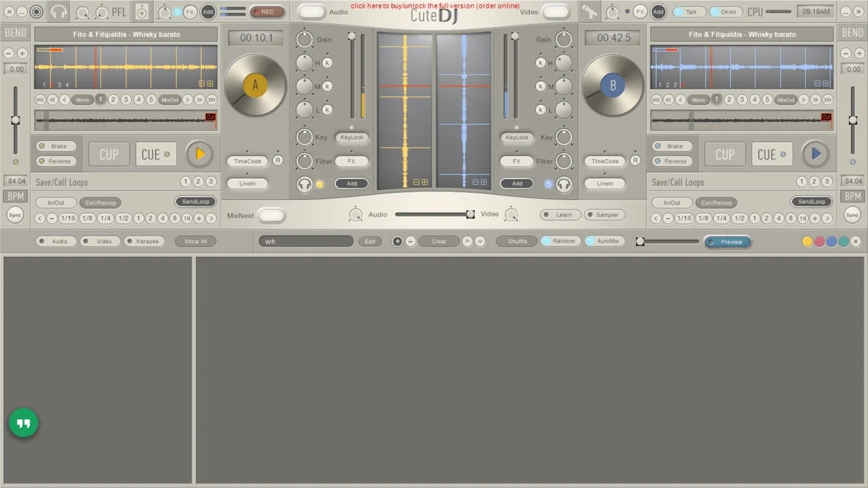The height and width of the screenshot is (488, 868).
Task: Filter browser by Audio
Action: (x=56, y=242)
